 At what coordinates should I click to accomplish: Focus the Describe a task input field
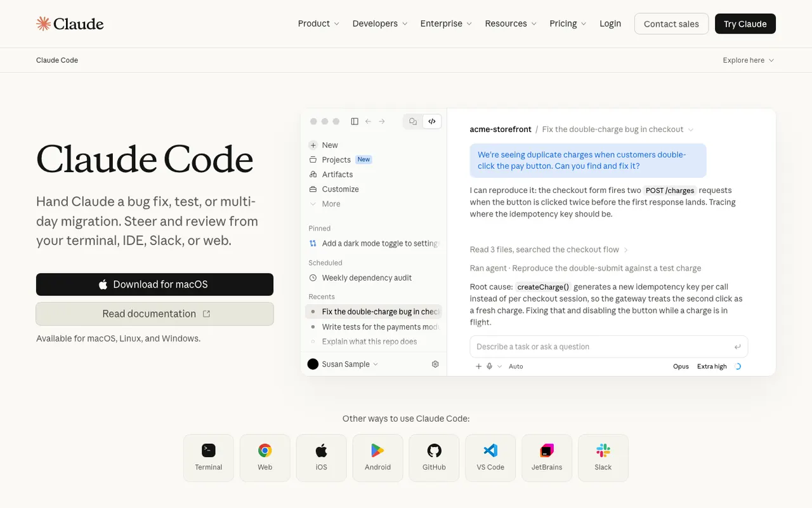pos(601,347)
